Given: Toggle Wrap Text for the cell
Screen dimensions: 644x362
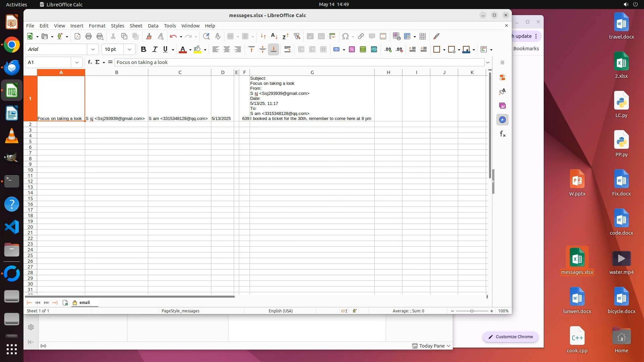Looking at the screenshot, I should (287, 49).
